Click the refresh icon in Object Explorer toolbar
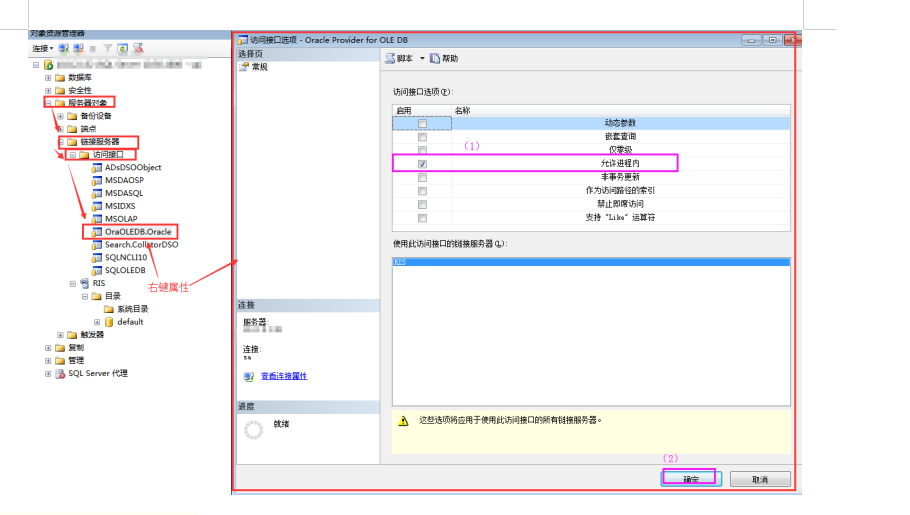Screen dimensions: 910x515 [x=122, y=48]
